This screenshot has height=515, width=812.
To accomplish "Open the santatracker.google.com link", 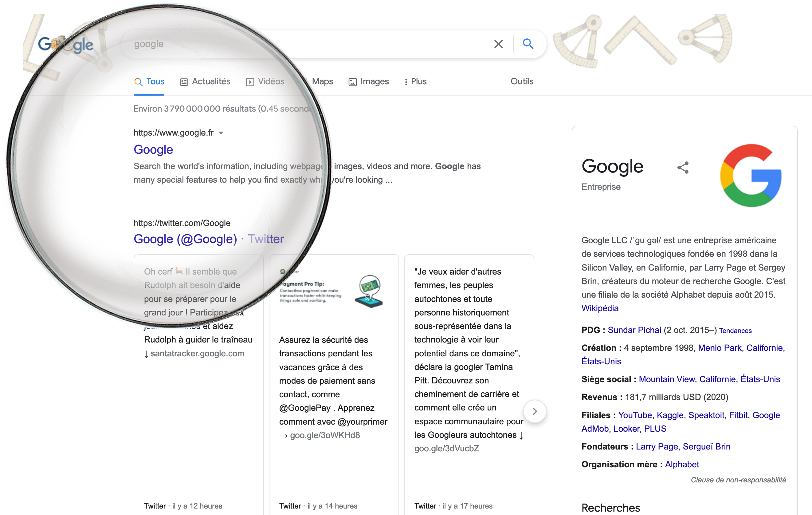I will coord(197,353).
